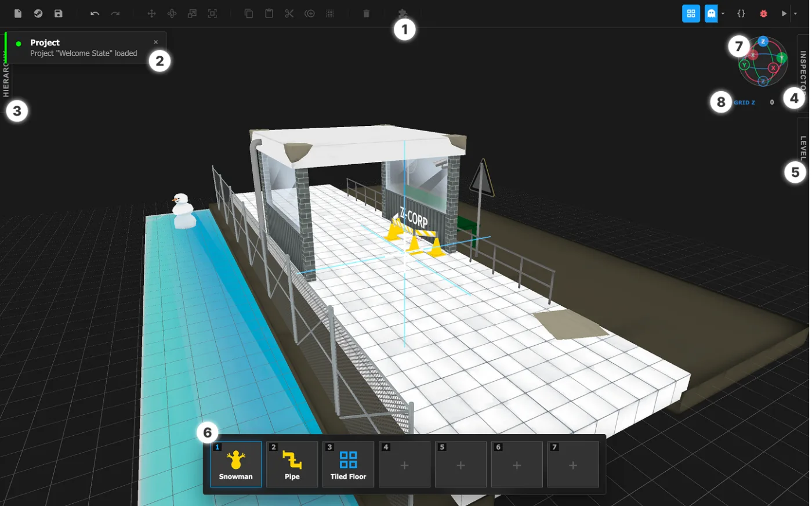Click the hollow red X axis on gizmo
Viewport: 812px width, 506px height.
click(773, 68)
